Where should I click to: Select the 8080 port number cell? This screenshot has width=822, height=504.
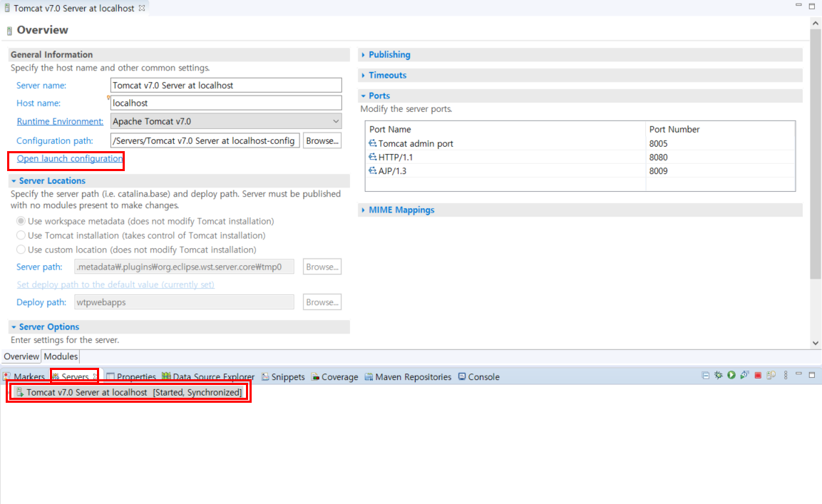click(720, 157)
